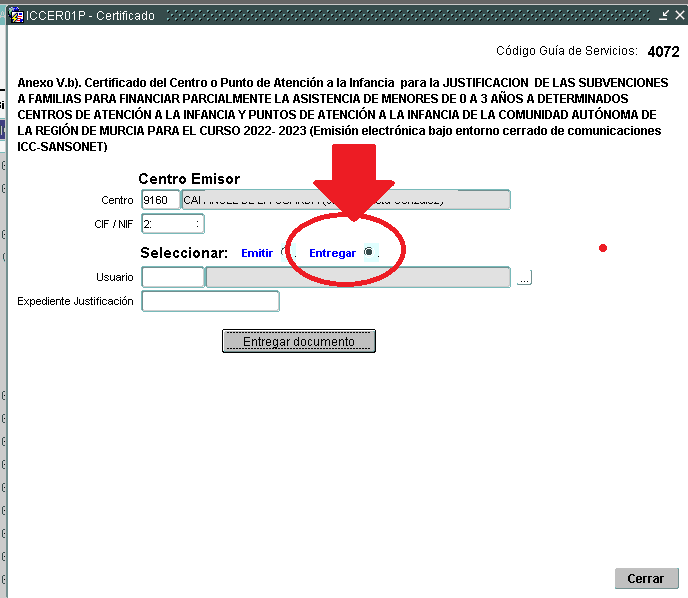Screen dimensions: 688x598
Task: Open the Usuario lookup list with the ellipsis button
Action: [x=524, y=278]
